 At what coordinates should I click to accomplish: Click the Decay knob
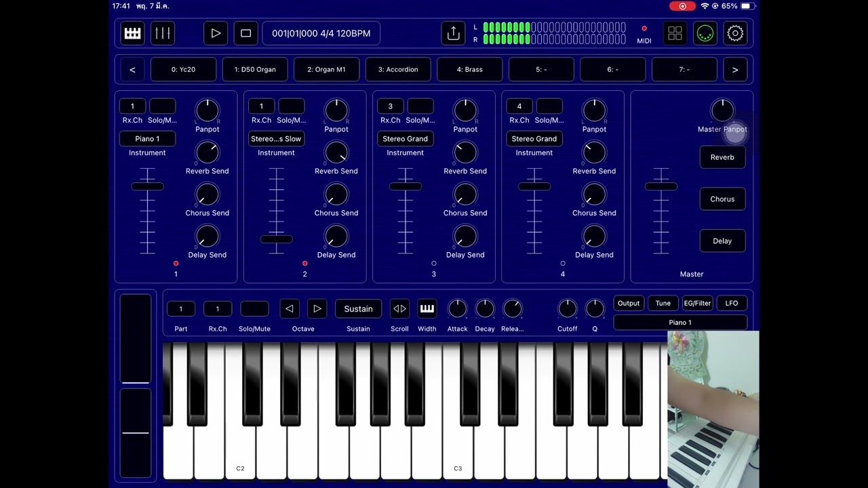point(485,309)
